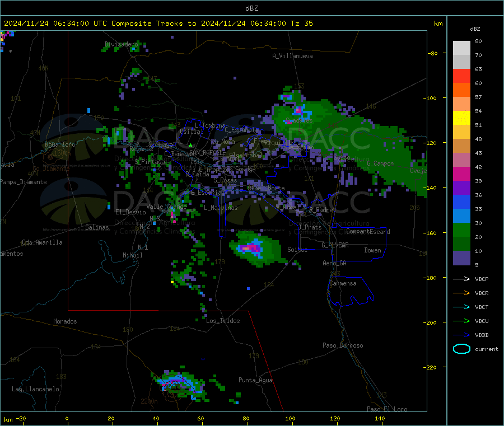Select the light gray 70-80 dBZ color band
This screenshot has width=504, height=426.
461,48
